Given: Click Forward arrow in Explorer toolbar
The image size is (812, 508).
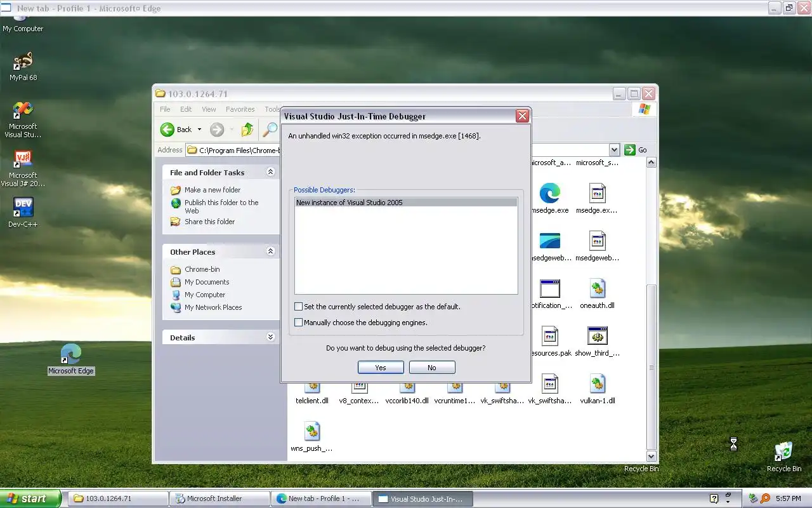Looking at the screenshot, I should pyautogui.click(x=217, y=130).
